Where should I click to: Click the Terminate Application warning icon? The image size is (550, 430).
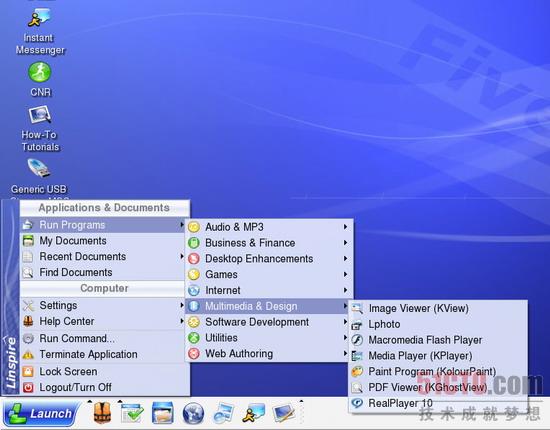(x=28, y=355)
